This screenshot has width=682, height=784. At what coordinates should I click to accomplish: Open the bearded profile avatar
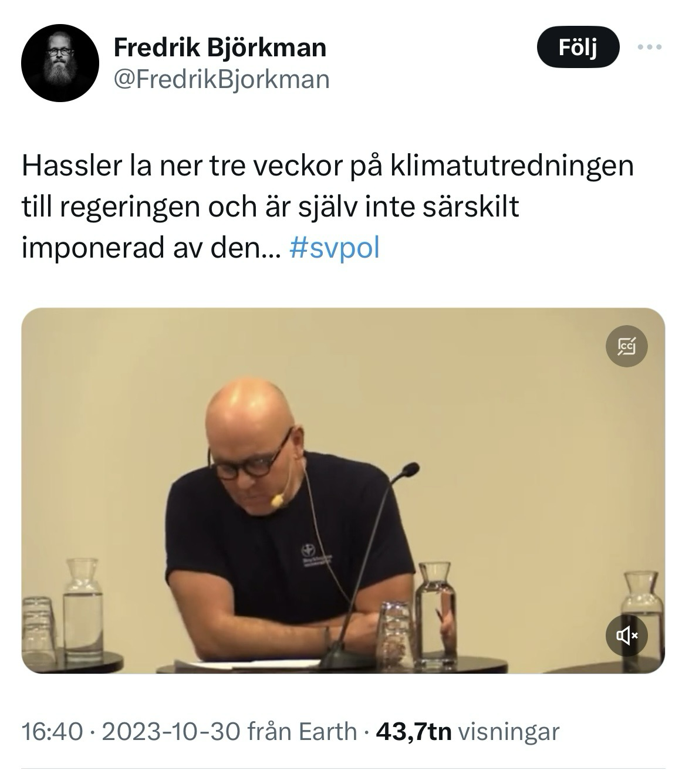(60, 63)
